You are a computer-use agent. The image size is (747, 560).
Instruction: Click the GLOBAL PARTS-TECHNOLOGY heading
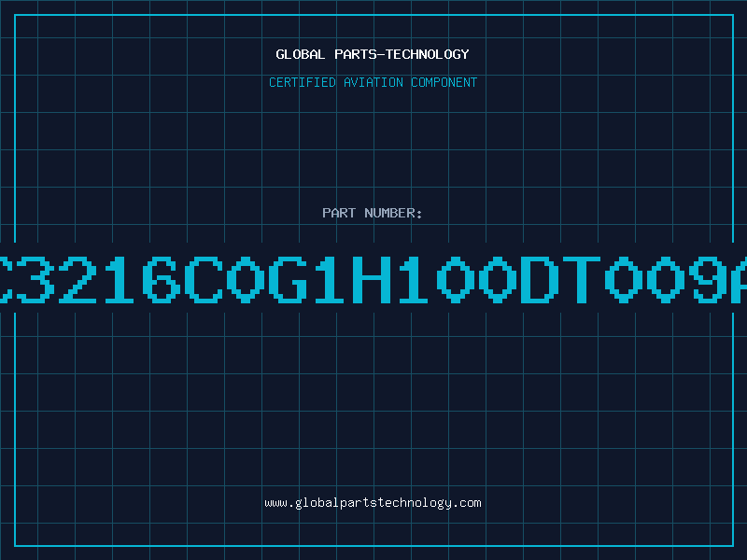point(373,54)
